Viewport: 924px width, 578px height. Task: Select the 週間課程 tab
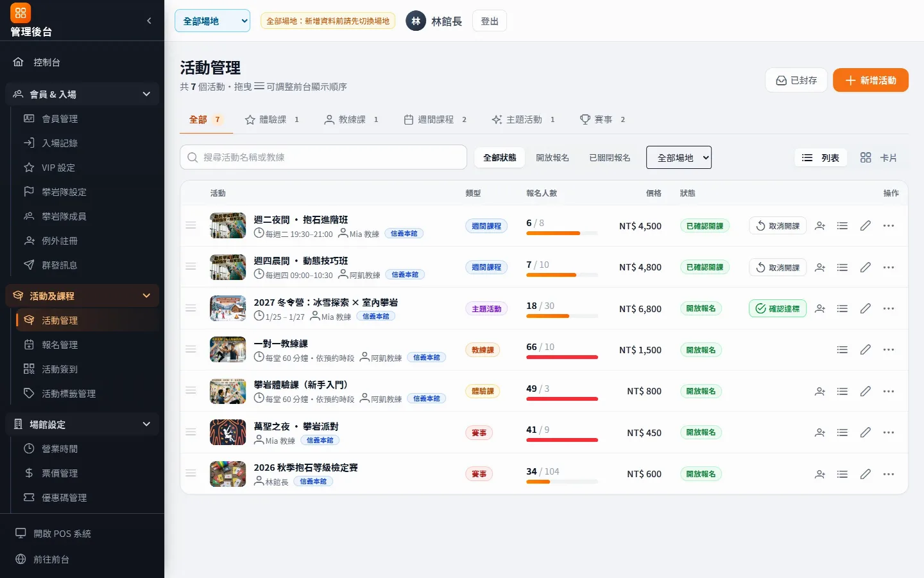[435, 119]
